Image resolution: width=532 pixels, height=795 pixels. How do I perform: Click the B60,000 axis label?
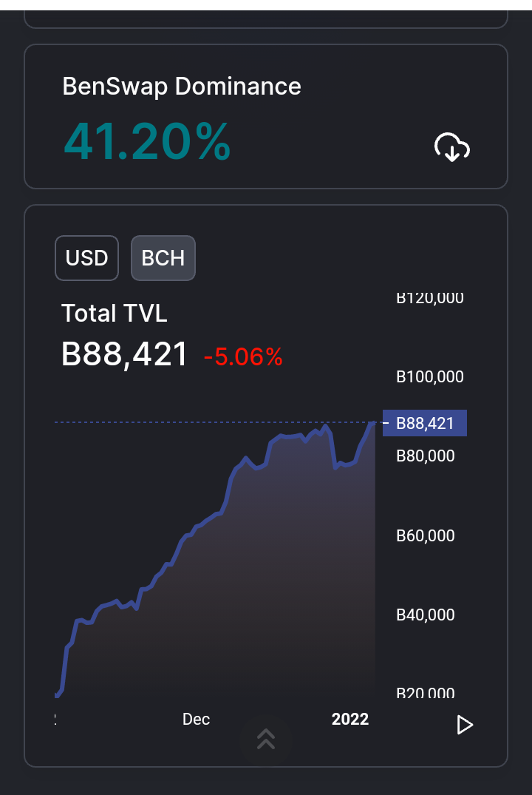(425, 535)
